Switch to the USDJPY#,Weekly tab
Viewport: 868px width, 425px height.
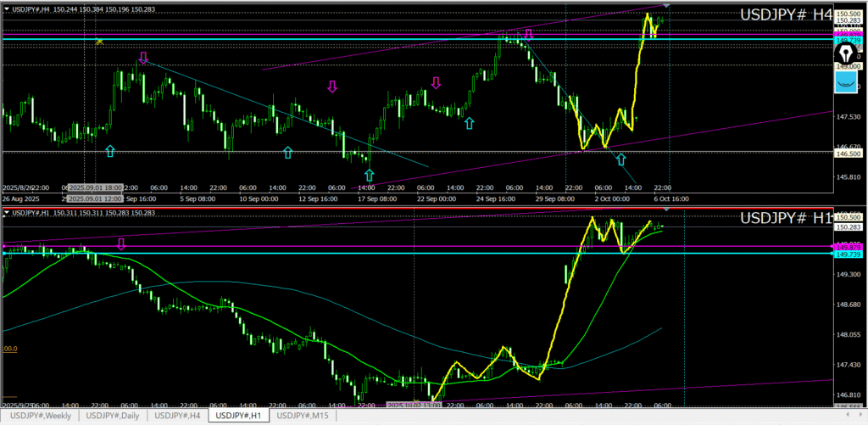pos(39,416)
